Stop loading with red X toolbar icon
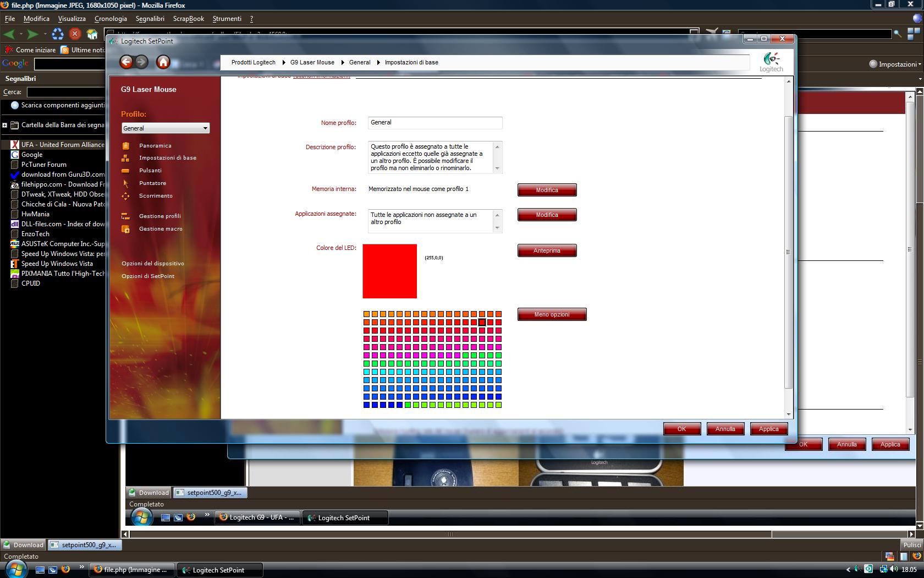This screenshot has width=924, height=578. (75, 34)
